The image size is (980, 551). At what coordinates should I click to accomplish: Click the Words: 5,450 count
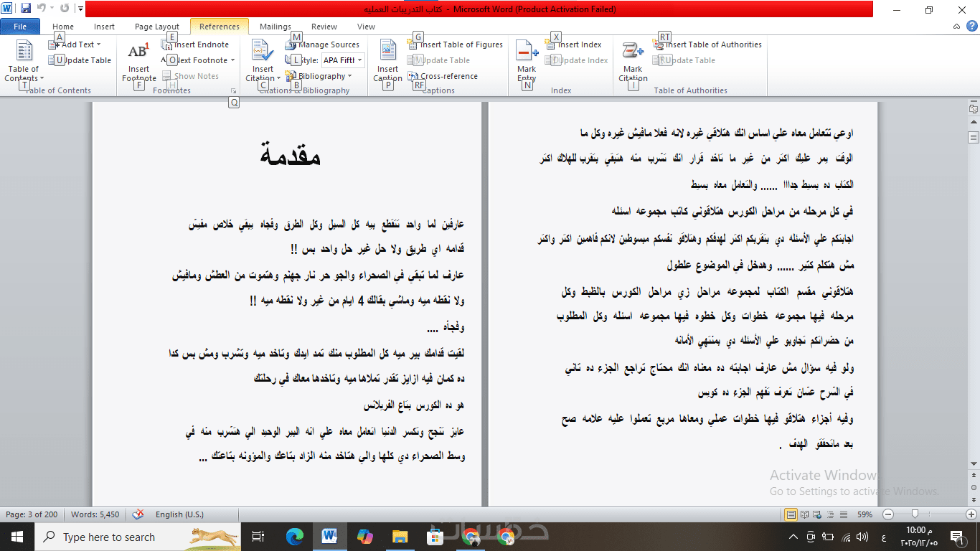(x=95, y=514)
